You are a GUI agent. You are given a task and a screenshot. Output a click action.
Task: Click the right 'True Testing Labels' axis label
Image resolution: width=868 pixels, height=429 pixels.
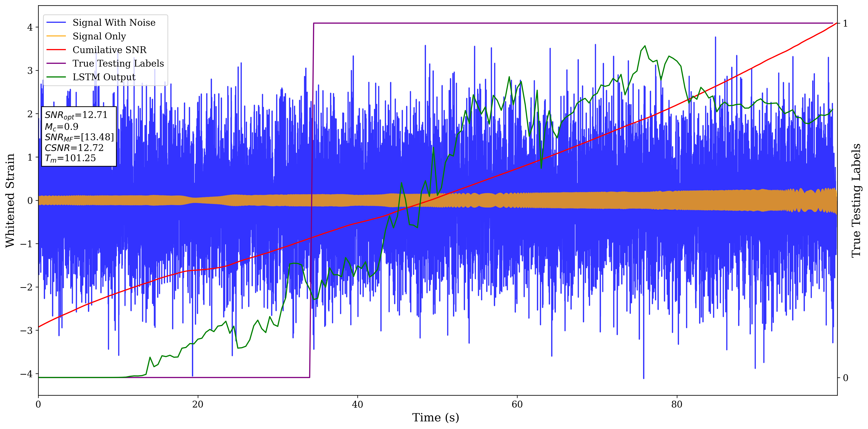[x=856, y=200]
